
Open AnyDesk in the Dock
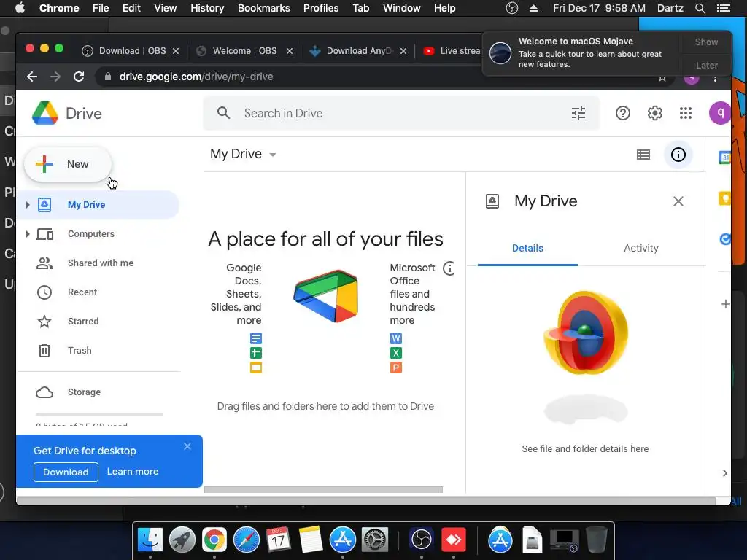pyautogui.click(x=454, y=540)
